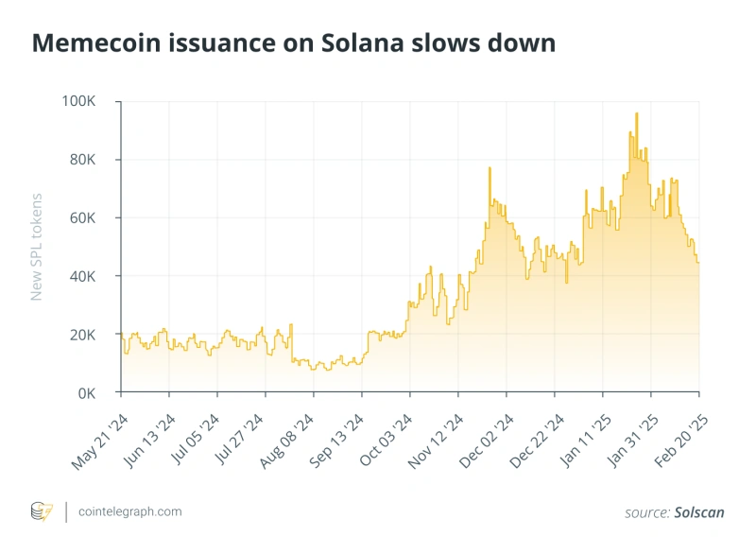Select the 40K y-axis label

tap(82, 276)
